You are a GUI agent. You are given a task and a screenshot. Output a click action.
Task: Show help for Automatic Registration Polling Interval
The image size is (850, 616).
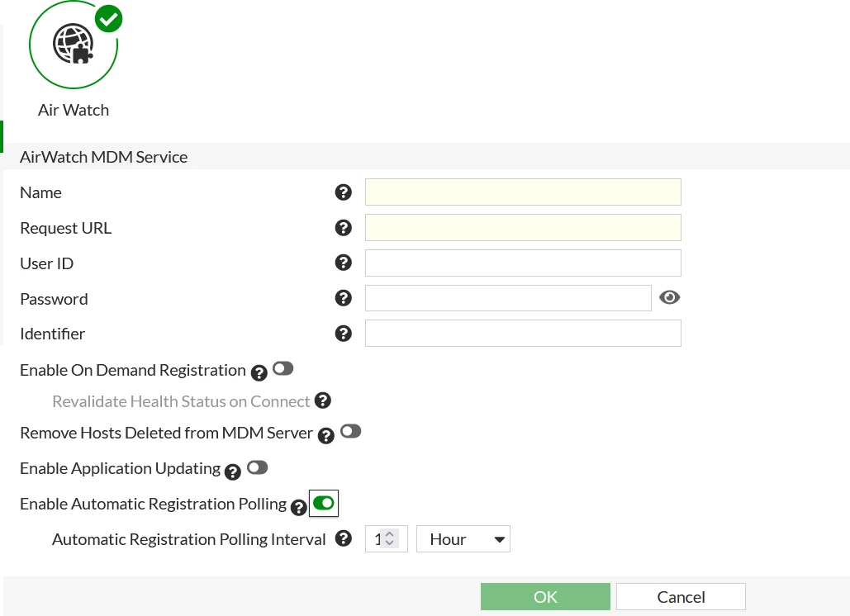(343, 538)
